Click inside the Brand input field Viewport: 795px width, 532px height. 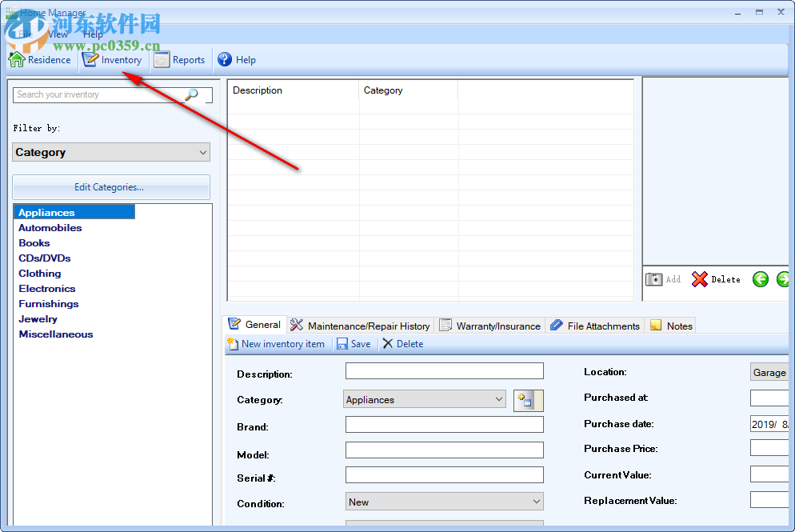pos(444,424)
